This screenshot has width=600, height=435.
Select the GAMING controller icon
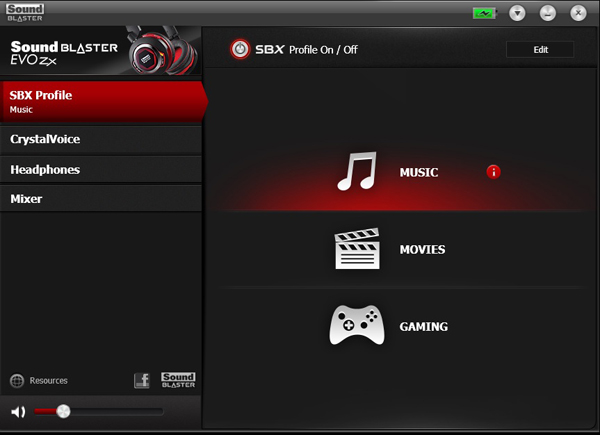coord(357,325)
